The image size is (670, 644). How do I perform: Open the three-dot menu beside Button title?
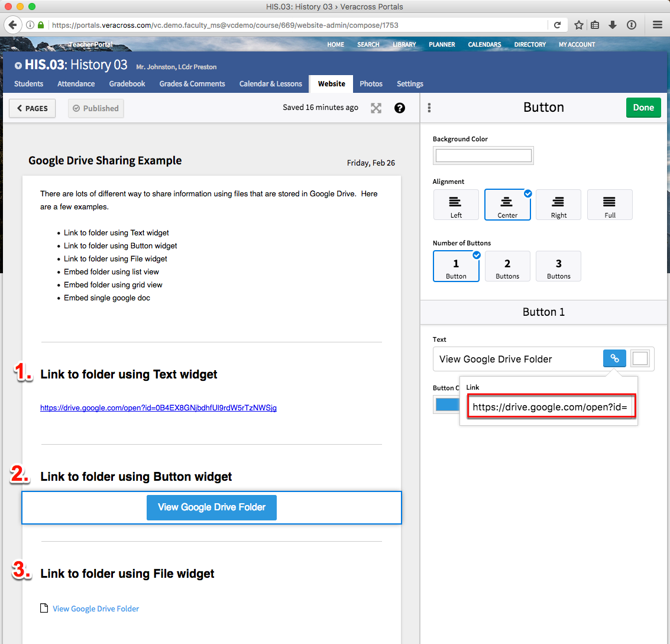point(429,108)
